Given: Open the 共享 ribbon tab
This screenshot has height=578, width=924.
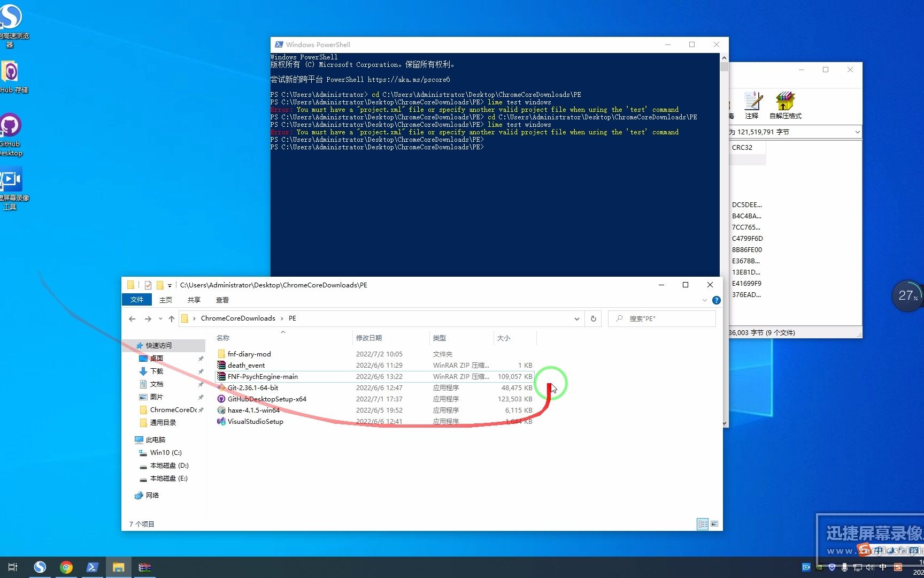Looking at the screenshot, I should (194, 300).
